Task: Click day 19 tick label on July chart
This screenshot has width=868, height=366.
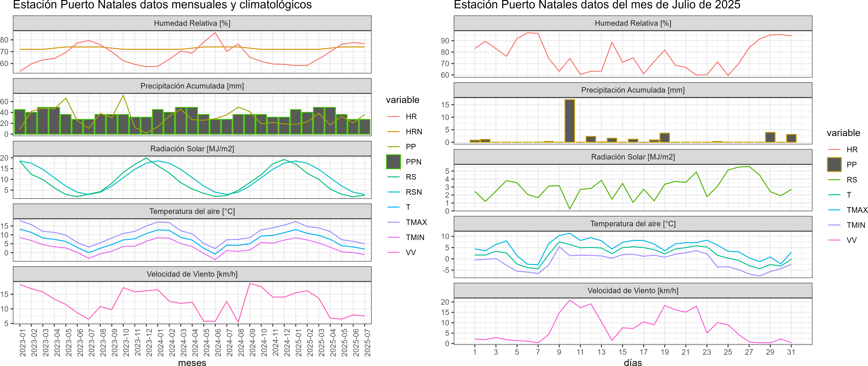Action: pos(664,352)
